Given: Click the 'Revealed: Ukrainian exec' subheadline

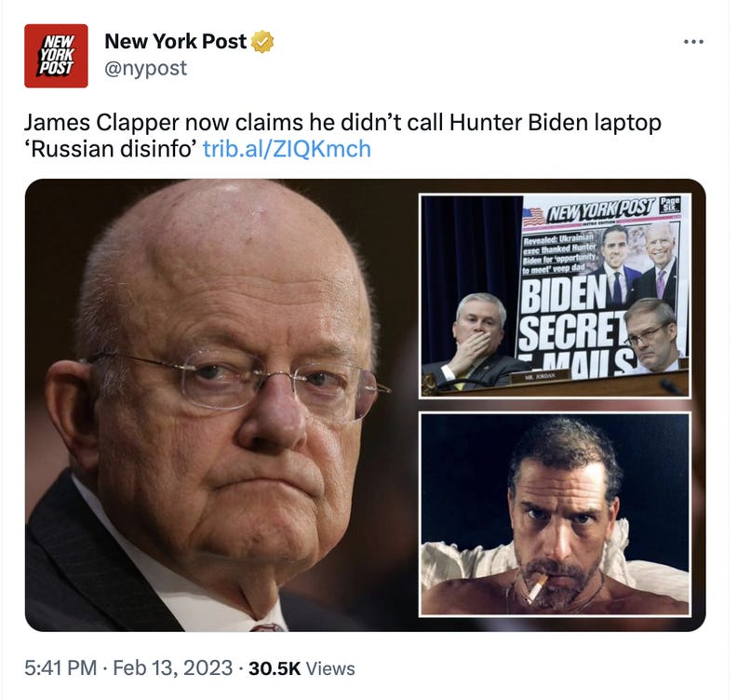Looking at the screenshot, I should click(x=560, y=252).
